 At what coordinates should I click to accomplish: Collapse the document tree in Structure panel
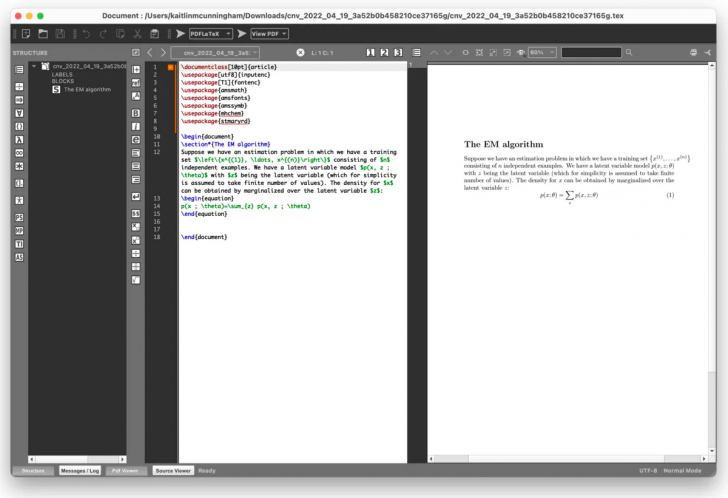tap(35, 66)
